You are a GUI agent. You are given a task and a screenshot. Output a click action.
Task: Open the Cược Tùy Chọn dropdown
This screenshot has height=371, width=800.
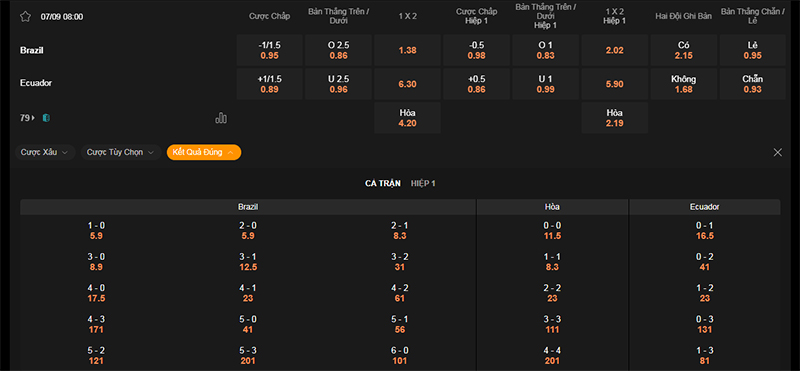pyautogui.click(x=121, y=152)
